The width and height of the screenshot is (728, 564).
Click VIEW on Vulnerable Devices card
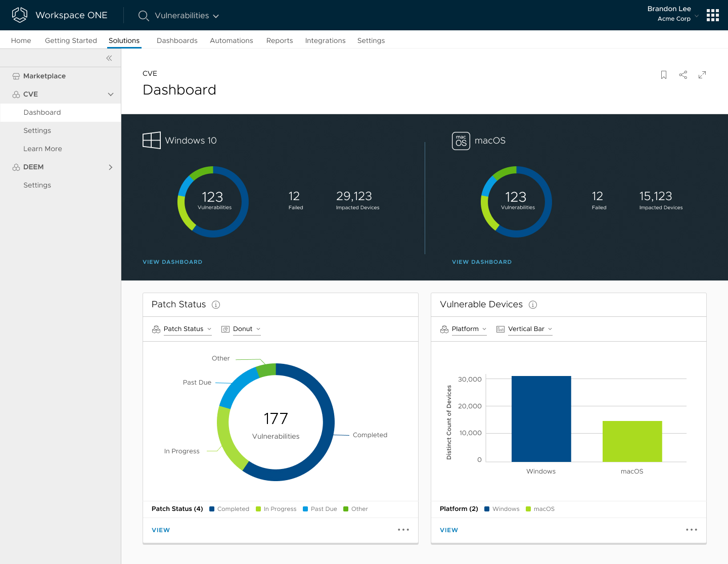pyautogui.click(x=449, y=530)
